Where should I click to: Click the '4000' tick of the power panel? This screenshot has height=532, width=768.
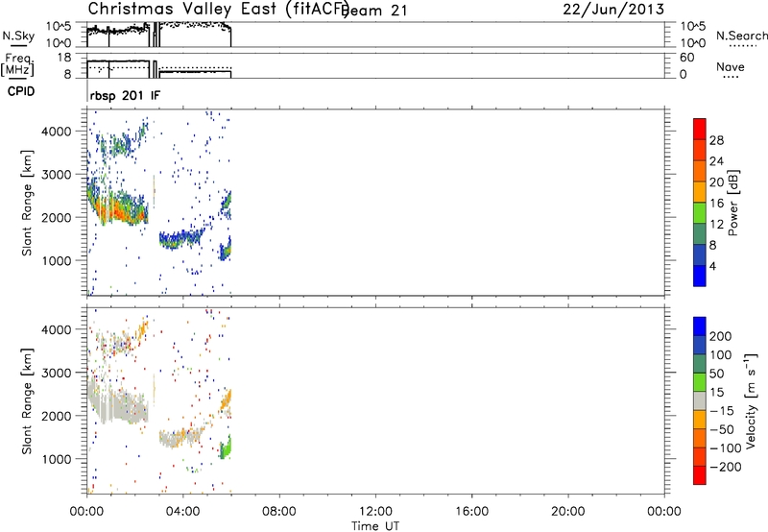(x=57, y=132)
